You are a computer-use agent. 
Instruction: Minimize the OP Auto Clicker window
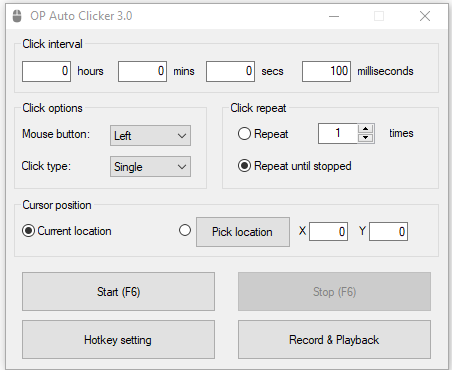click(x=334, y=16)
